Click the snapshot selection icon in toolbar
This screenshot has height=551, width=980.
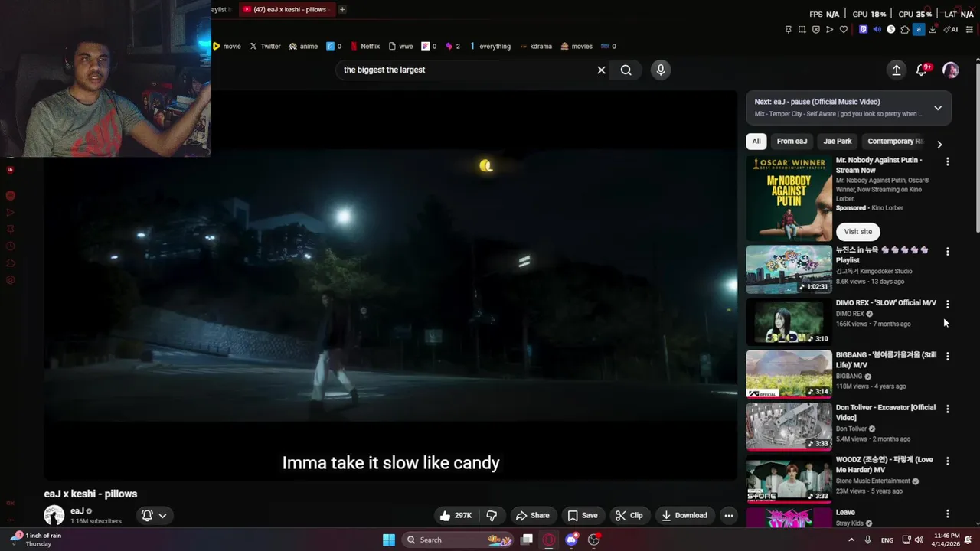click(x=802, y=29)
